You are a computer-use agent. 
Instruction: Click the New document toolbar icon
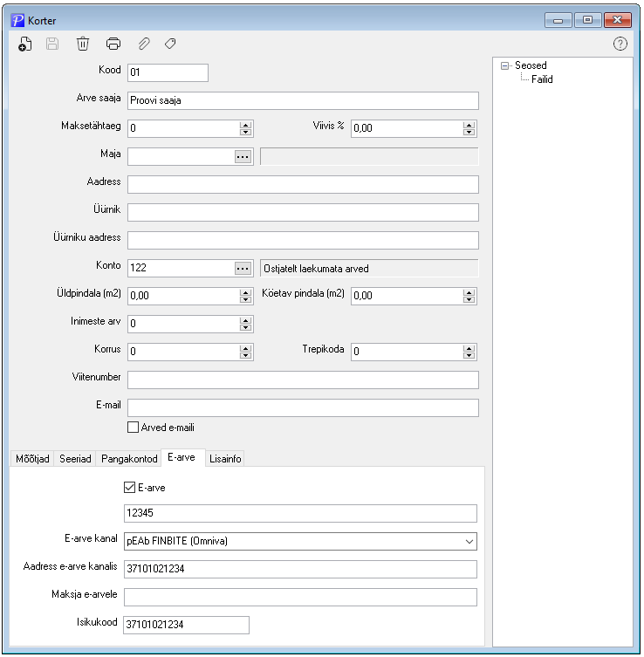[25, 44]
